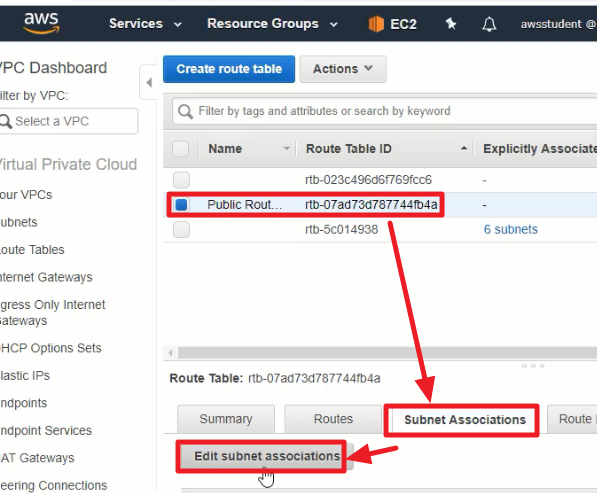The width and height of the screenshot is (597, 493).
Task: Click the Explicitly Associated column header
Action: (540, 148)
